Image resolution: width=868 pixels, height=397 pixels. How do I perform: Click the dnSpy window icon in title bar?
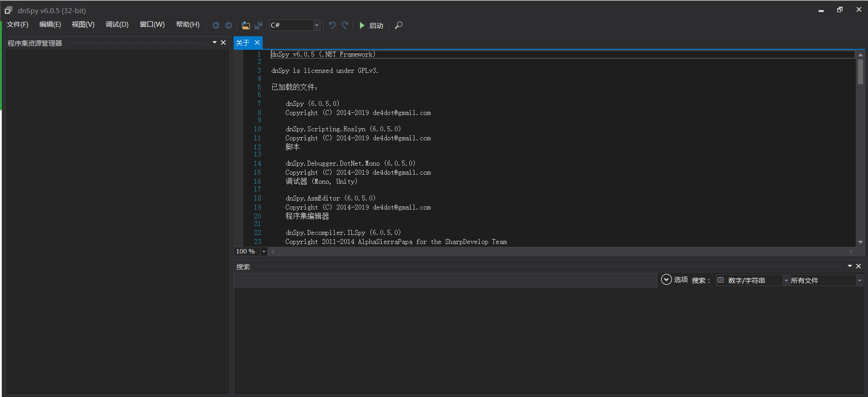coord(8,10)
